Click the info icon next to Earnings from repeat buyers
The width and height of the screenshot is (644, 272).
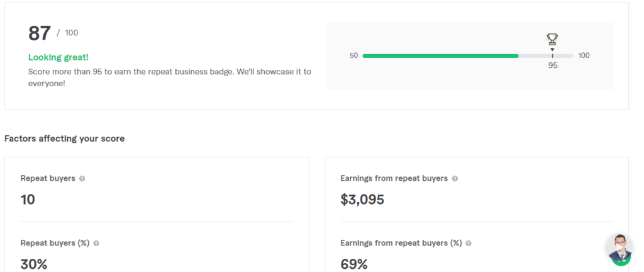455,179
